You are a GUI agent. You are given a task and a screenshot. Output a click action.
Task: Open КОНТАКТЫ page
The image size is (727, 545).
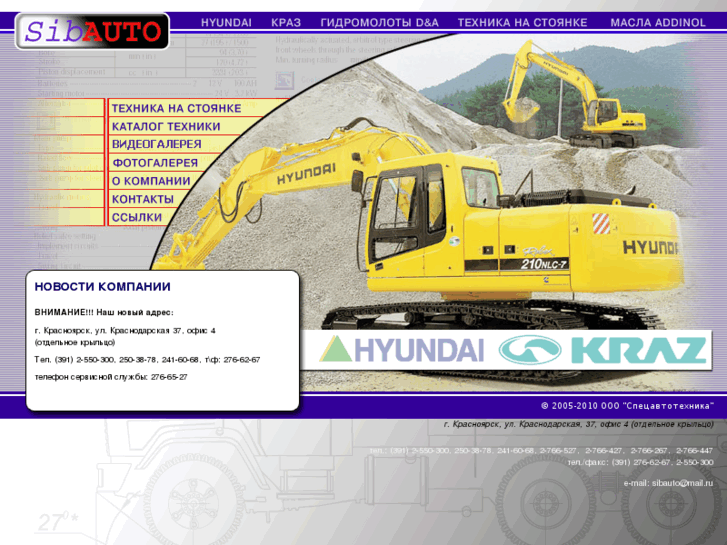coord(143,199)
